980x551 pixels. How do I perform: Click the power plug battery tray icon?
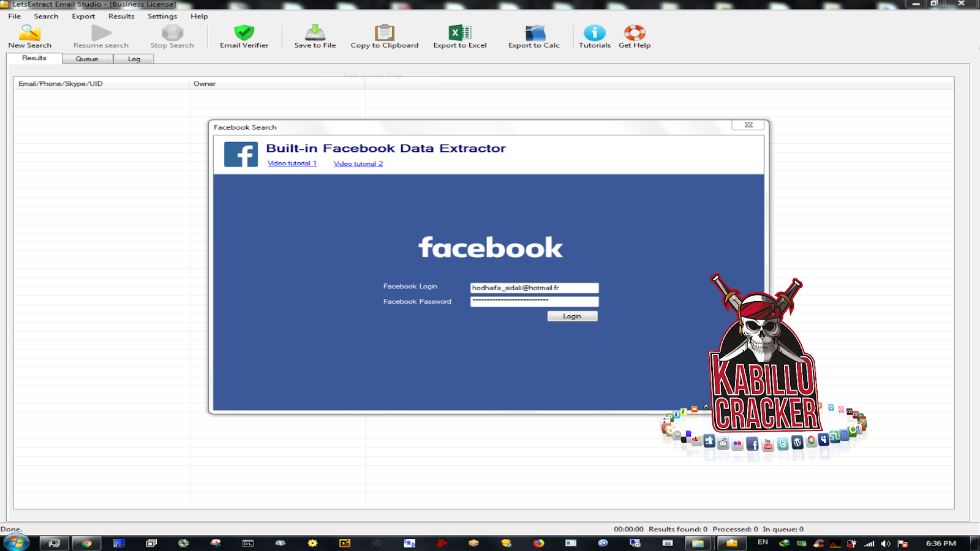click(x=851, y=544)
